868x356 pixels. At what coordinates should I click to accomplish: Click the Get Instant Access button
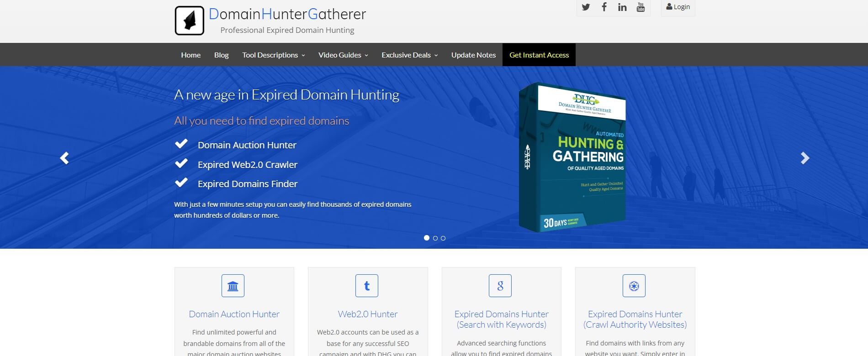click(x=539, y=55)
